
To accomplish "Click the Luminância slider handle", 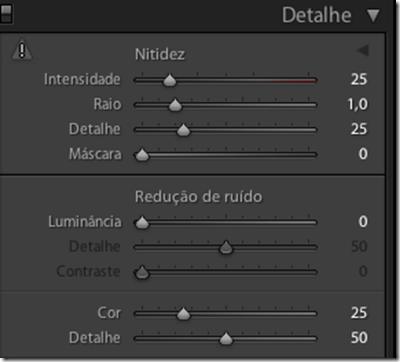I will click(x=142, y=223).
